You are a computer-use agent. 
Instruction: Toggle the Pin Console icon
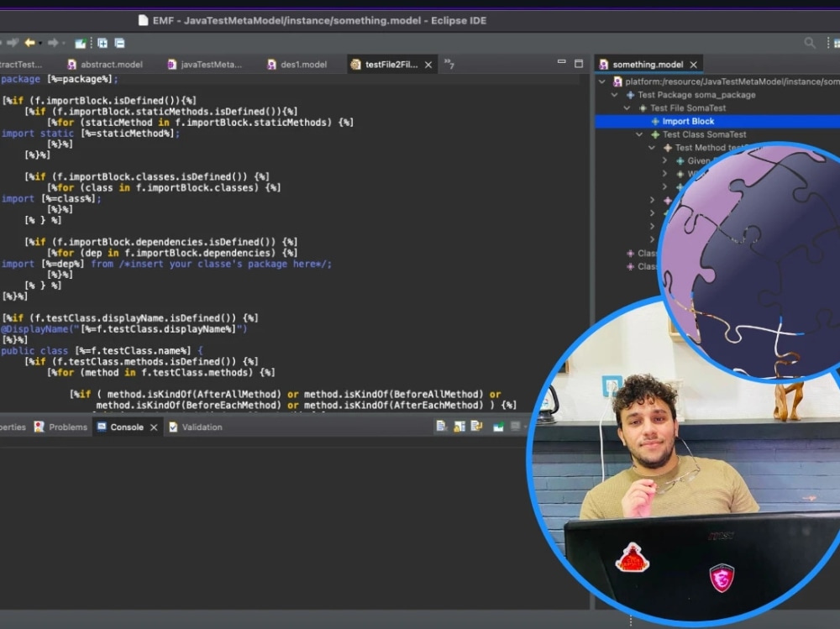coord(459,427)
